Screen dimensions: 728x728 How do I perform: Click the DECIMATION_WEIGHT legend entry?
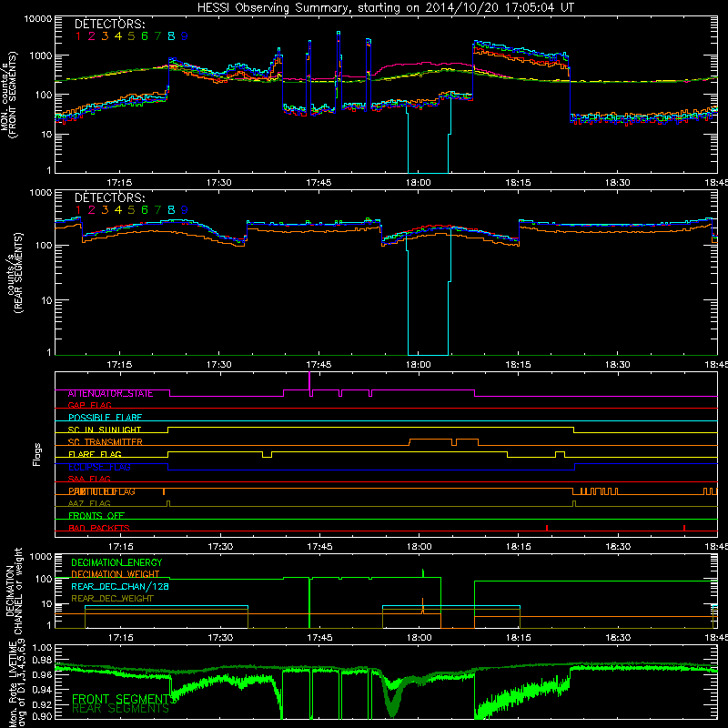[x=116, y=574]
